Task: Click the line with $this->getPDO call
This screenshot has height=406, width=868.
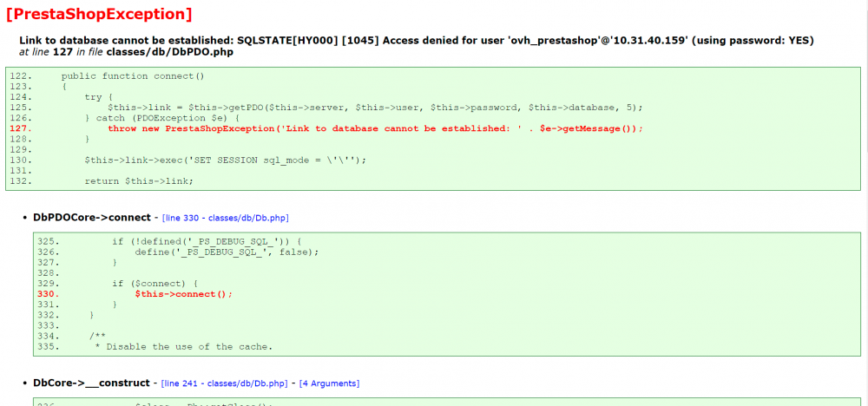Action: (x=375, y=108)
